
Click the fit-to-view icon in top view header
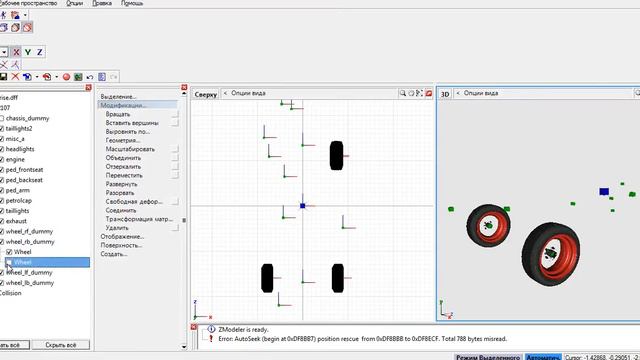click(420, 93)
